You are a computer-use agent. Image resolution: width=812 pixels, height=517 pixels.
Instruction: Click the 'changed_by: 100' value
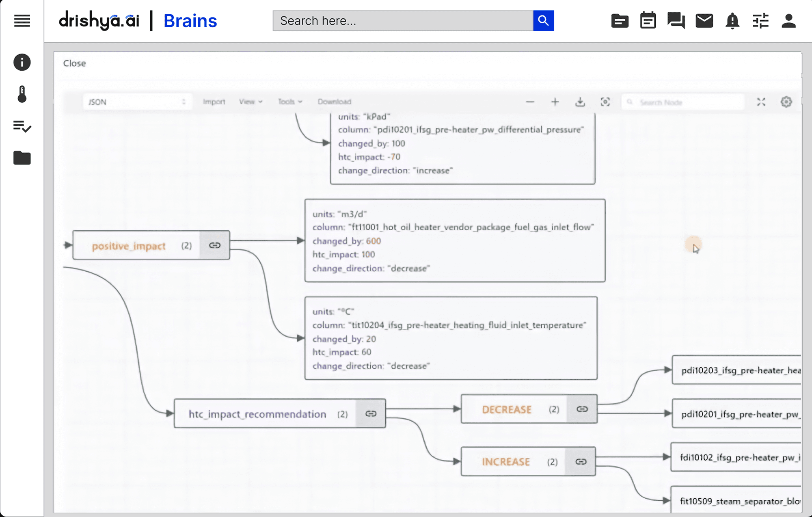point(371,143)
